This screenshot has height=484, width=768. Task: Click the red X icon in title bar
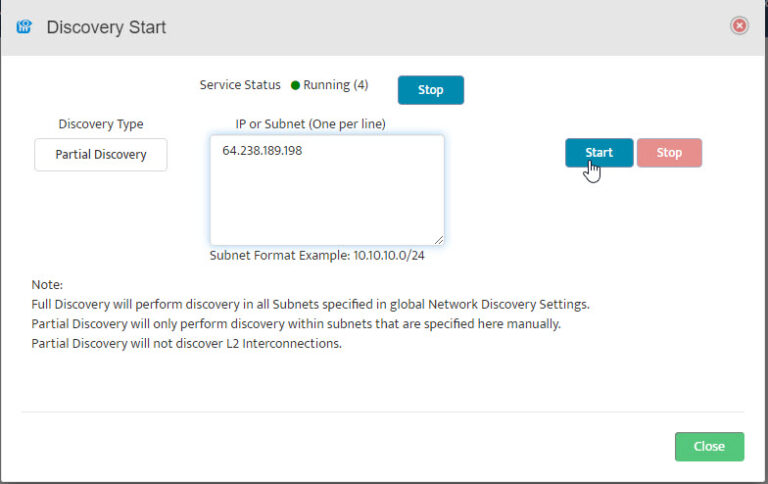click(x=740, y=26)
